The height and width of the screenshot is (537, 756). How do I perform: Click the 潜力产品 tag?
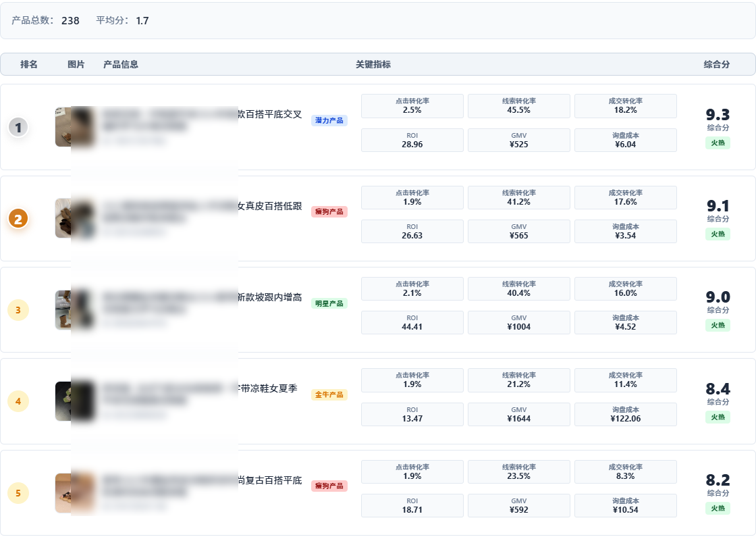coord(329,121)
